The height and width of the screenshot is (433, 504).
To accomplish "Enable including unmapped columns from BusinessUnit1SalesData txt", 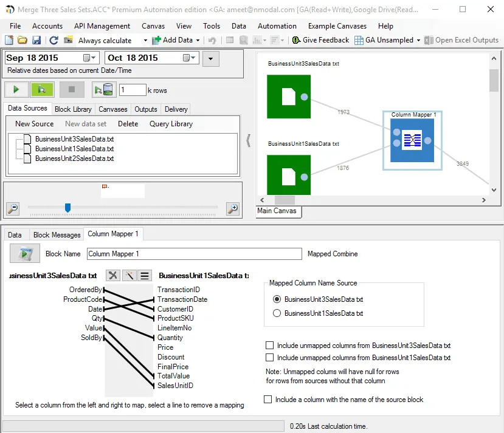I will coord(269,358).
